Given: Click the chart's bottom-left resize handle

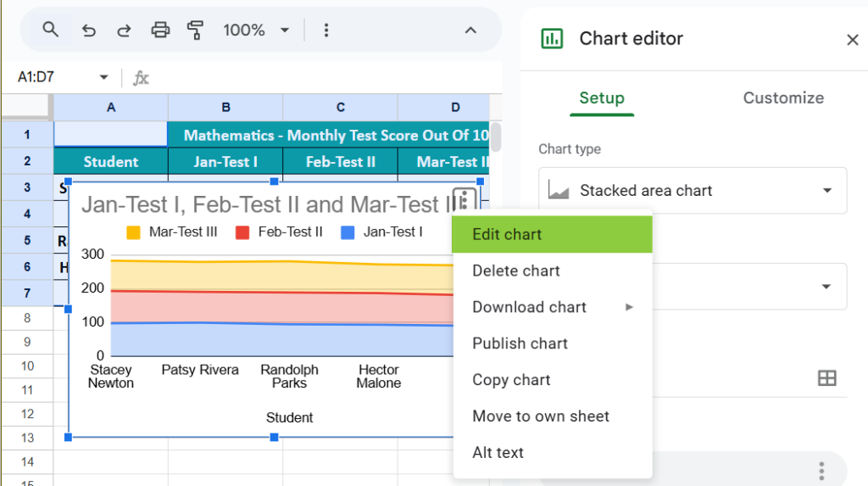Looking at the screenshot, I should (68, 438).
